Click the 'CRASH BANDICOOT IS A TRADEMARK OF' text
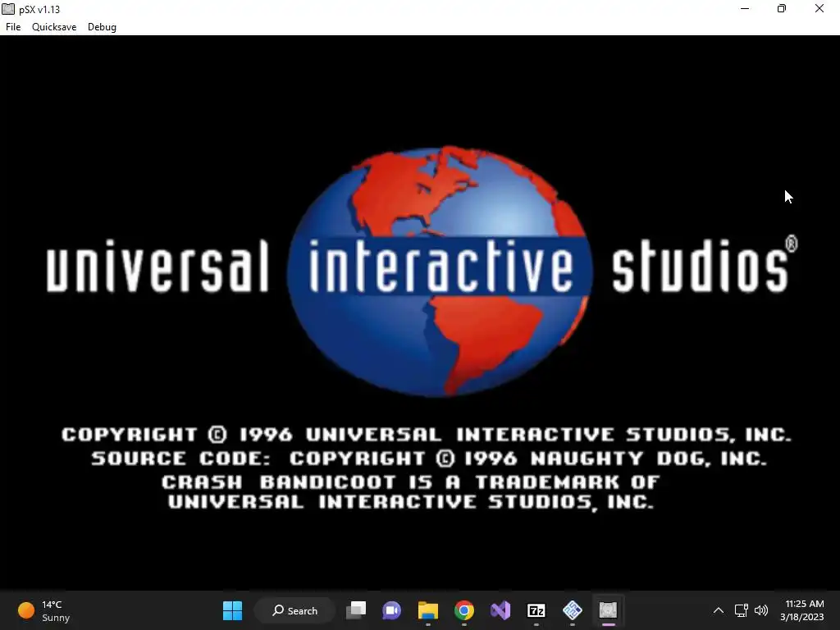 (x=410, y=482)
